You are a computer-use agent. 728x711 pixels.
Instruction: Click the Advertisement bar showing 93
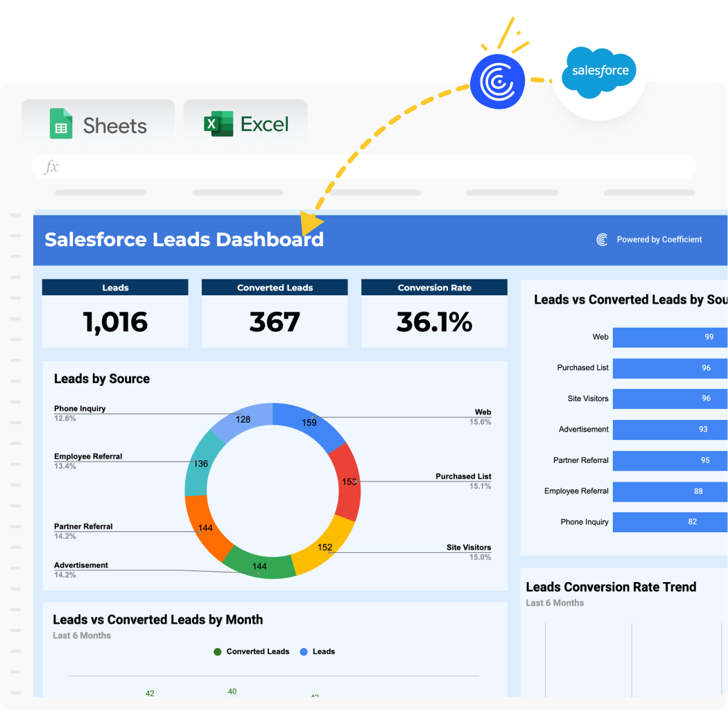coord(670,430)
